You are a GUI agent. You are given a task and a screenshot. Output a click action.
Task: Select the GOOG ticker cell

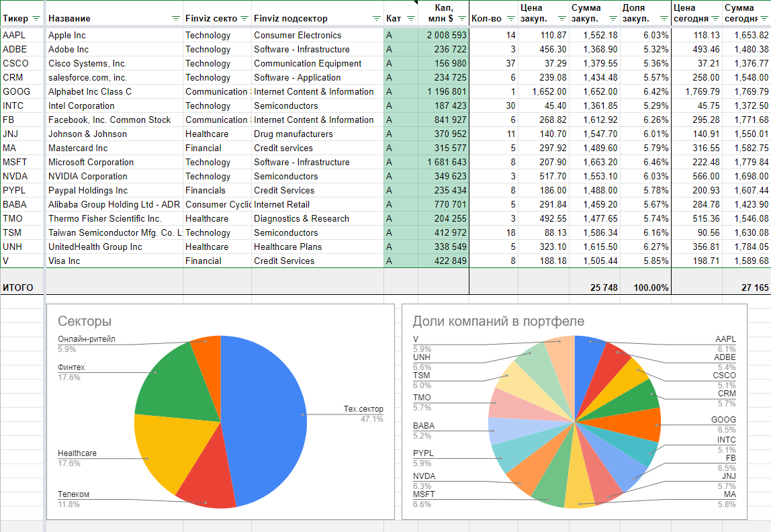(x=22, y=91)
